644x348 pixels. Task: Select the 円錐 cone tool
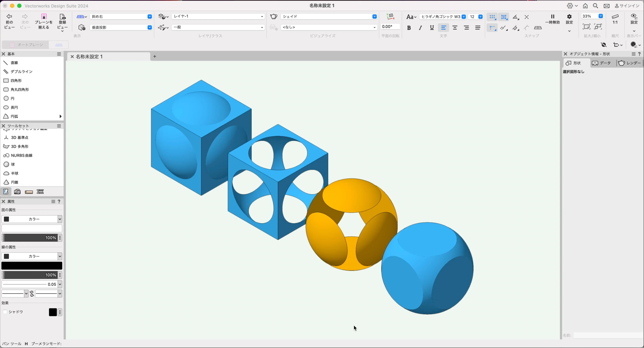tap(32, 182)
